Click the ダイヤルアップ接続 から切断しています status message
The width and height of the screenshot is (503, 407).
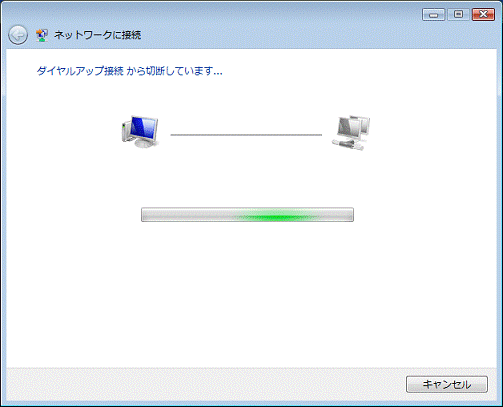pos(129,71)
